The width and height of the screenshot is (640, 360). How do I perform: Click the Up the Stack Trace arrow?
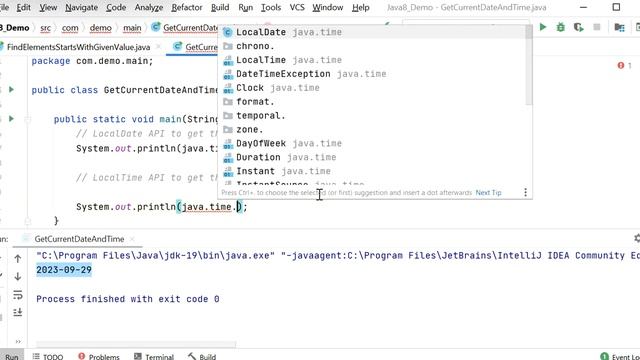click(18, 259)
